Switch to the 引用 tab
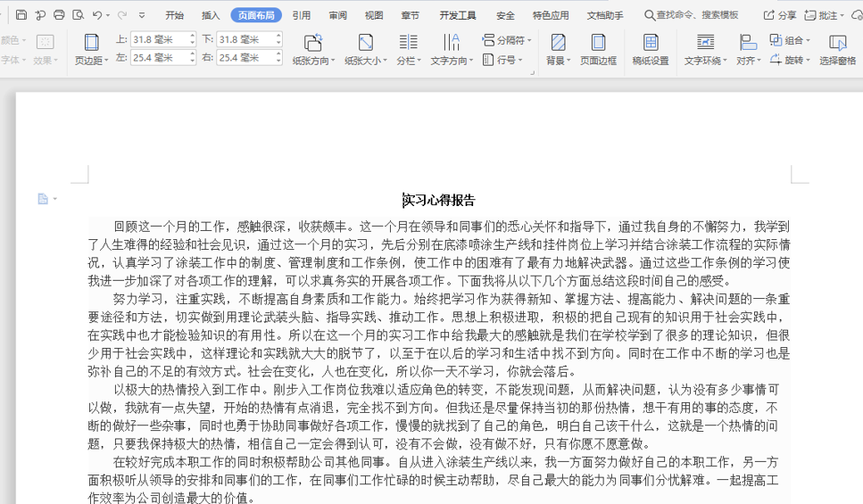 301,15
